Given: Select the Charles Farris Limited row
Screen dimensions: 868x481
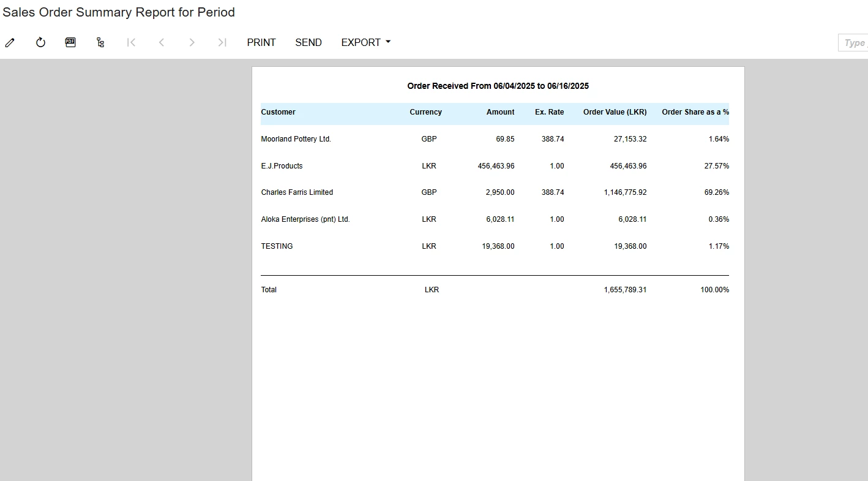Looking at the screenshot, I should tap(297, 192).
